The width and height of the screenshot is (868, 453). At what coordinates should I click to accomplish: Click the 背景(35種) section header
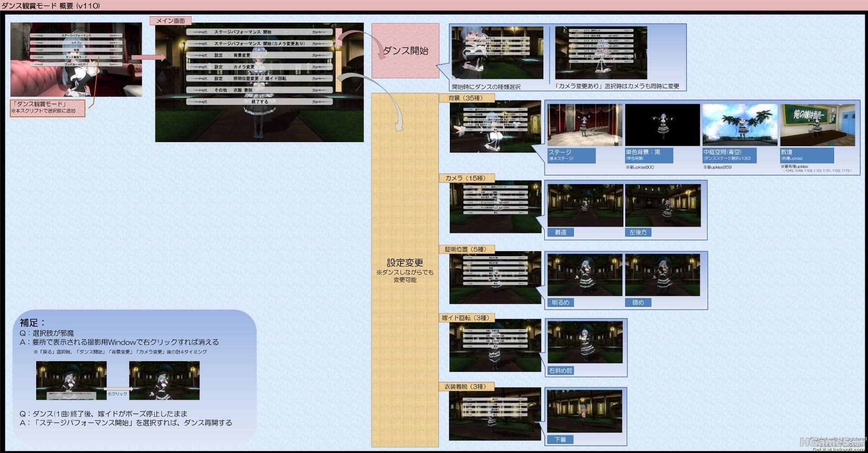[x=466, y=98]
